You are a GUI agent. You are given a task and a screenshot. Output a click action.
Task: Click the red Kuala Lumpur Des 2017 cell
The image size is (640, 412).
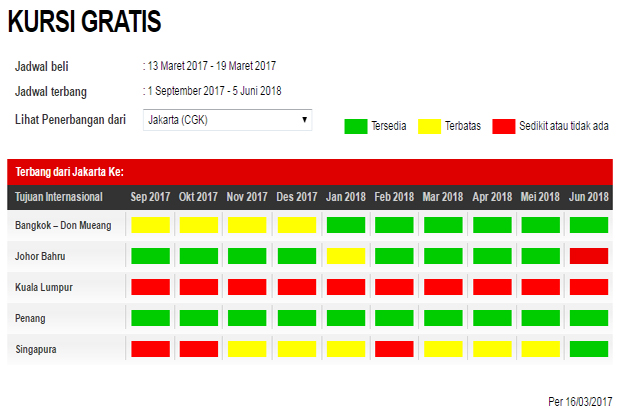297,287
